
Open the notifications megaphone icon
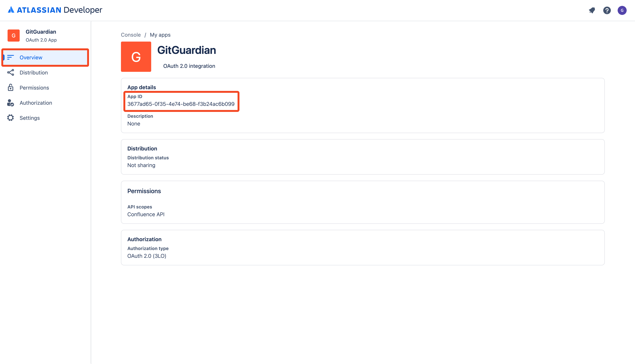(592, 10)
